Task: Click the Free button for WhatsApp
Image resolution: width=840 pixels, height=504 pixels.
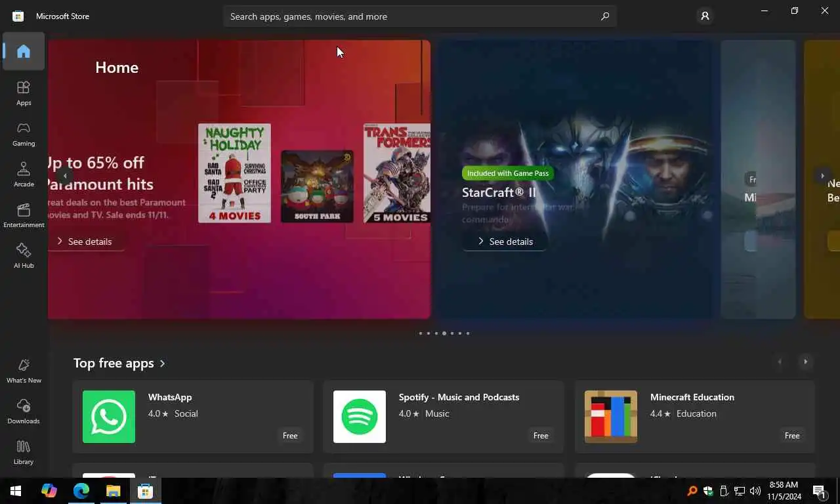Action: pyautogui.click(x=290, y=436)
